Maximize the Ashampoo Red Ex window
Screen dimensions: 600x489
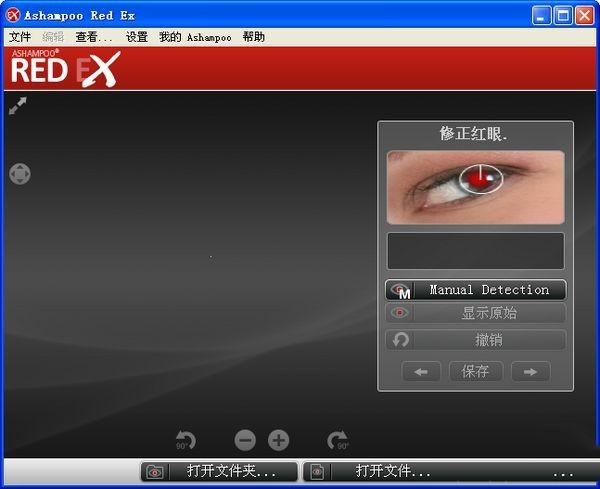tap(563, 16)
